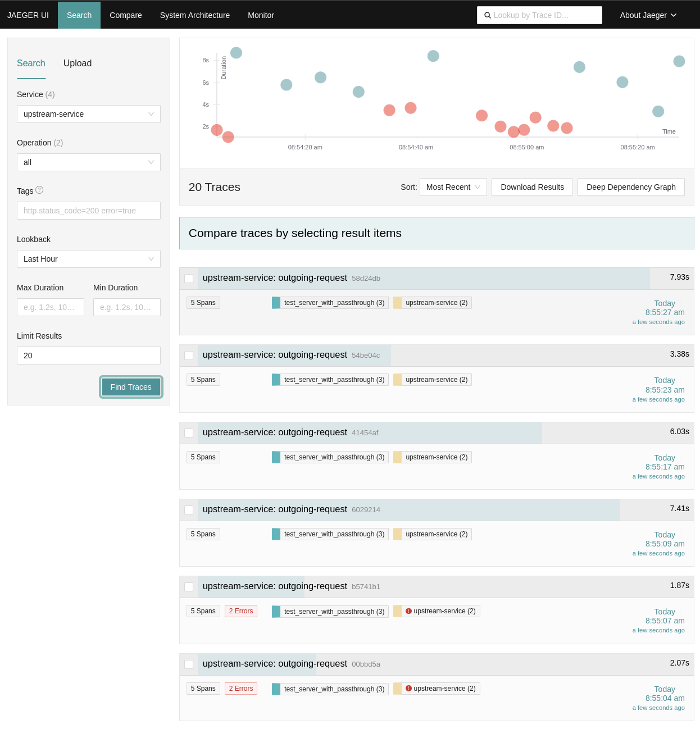Viewport: 700px width, 729px height.
Task: Click the teal scatter dot at far right top
Action: point(679,61)
